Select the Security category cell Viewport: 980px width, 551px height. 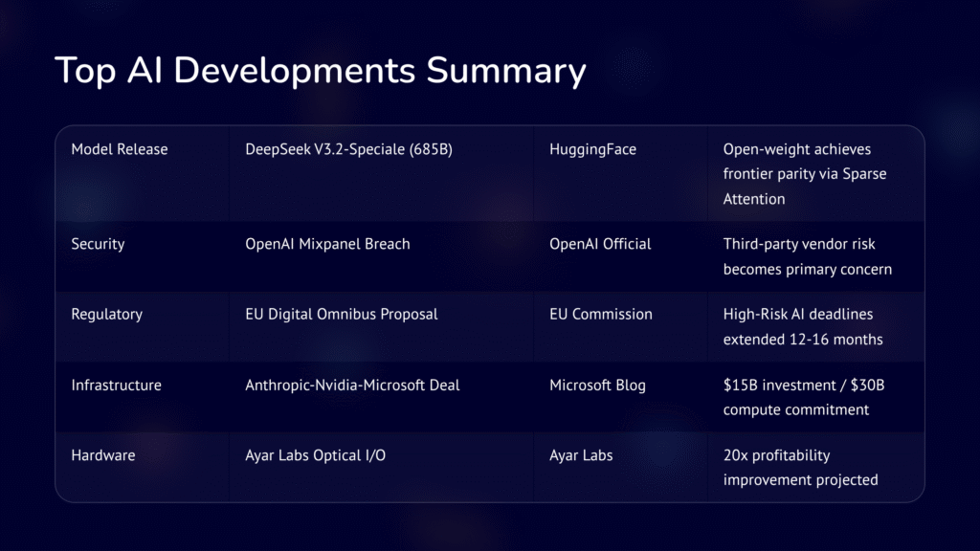[97, 244]
